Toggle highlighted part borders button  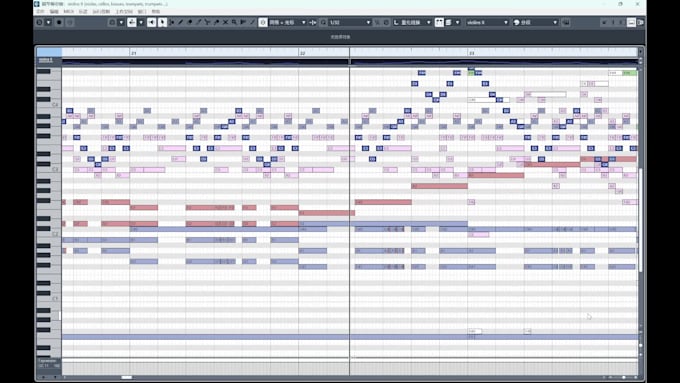click(x=439, y=22)
